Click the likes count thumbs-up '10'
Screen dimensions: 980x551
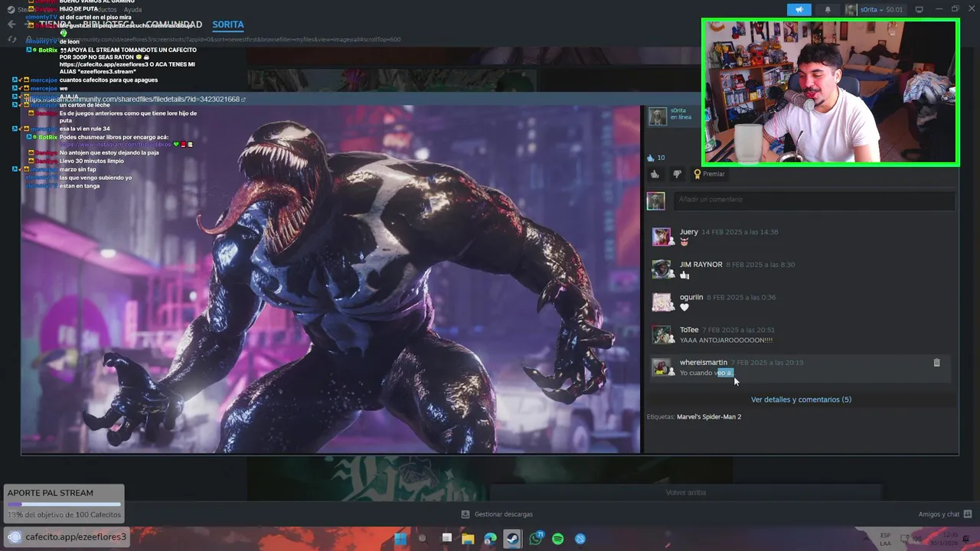click(656, 158)
